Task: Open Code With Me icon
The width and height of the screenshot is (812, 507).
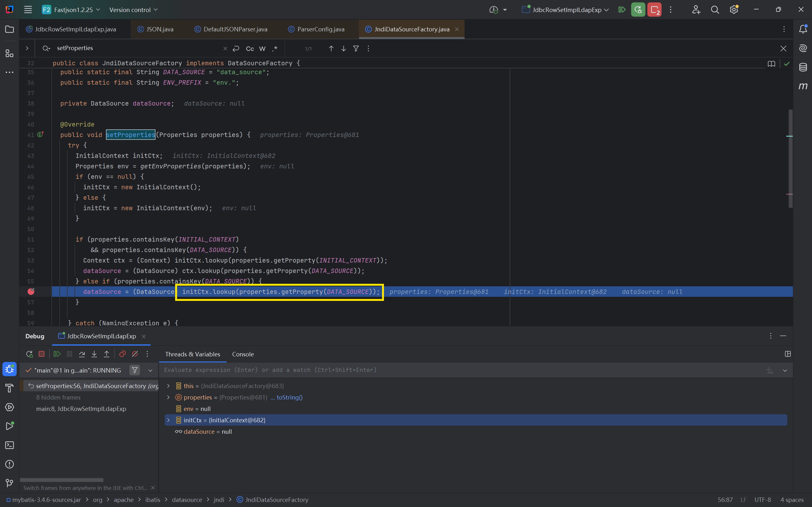Action: pos(696,10)
